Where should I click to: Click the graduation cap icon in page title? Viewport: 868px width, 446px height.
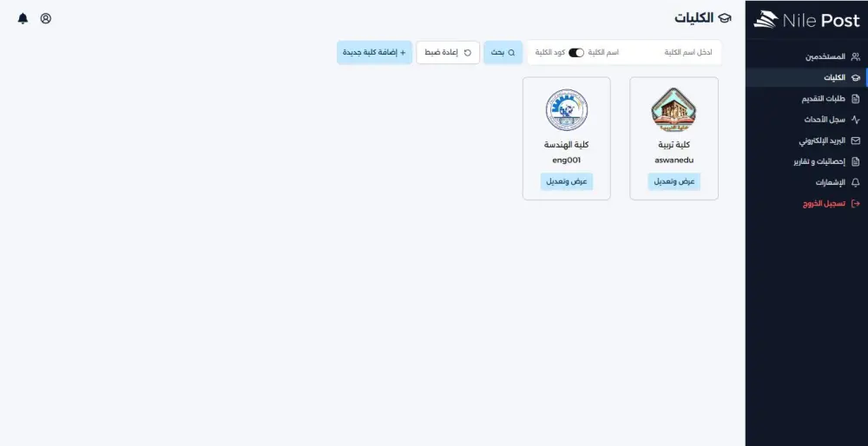(724, 18)
